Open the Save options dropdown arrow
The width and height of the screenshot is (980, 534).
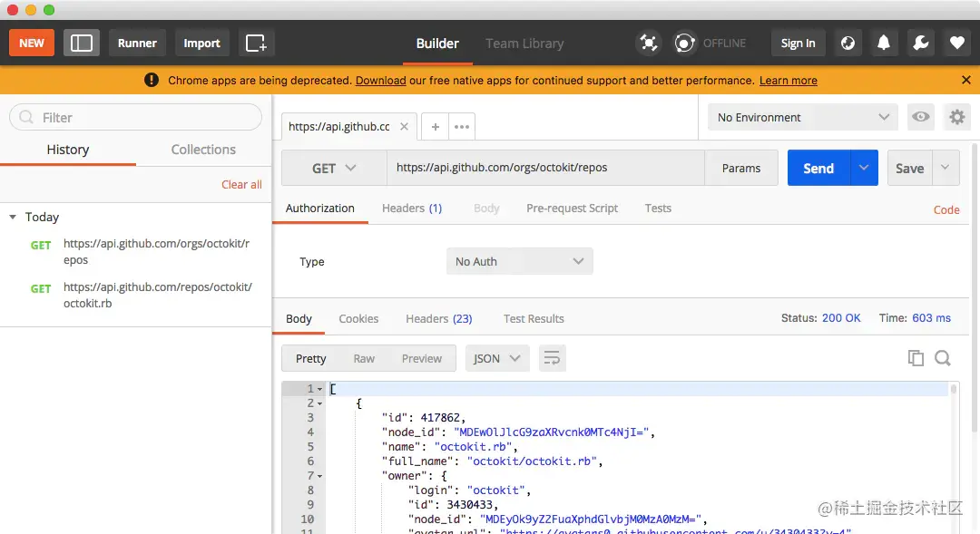(x=945, y=168)
